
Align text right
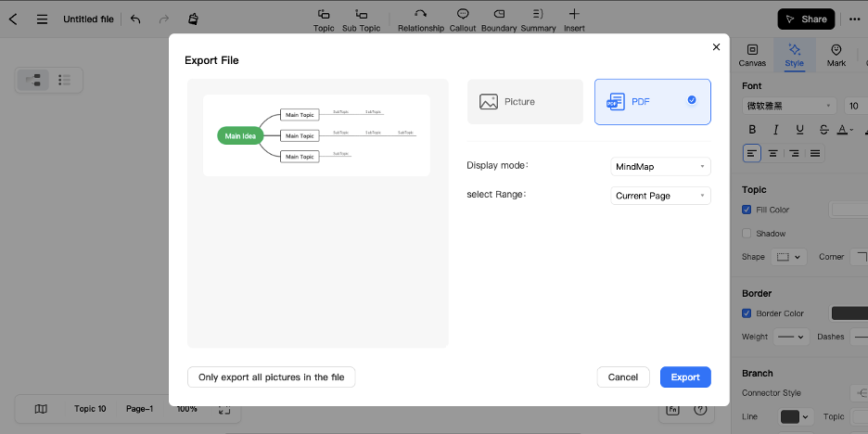[x=794, y=153]
